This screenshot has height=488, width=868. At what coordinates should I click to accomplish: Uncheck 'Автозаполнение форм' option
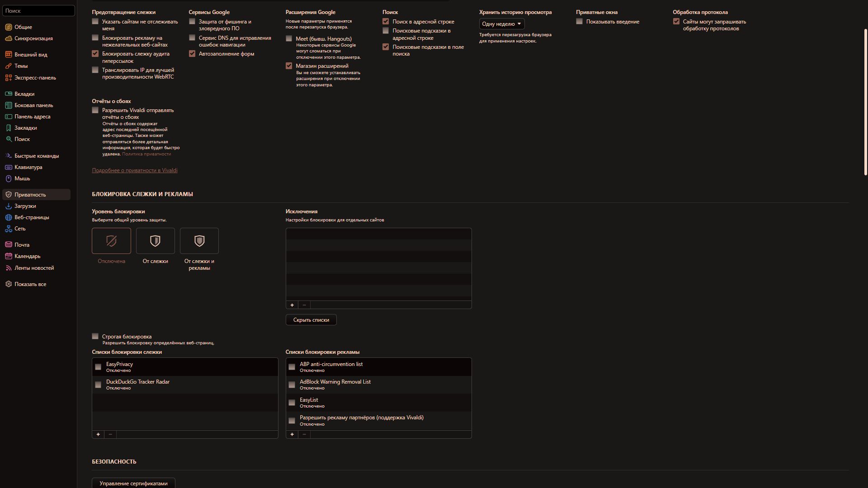point(192,54)
